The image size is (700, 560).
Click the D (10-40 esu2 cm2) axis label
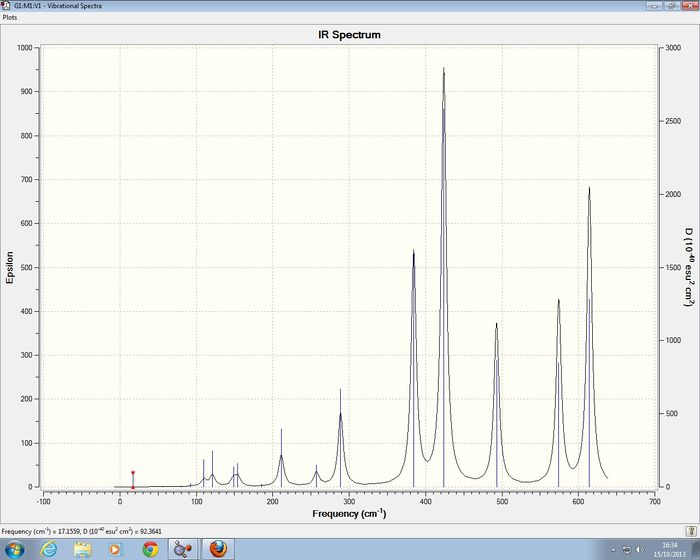point(690,267)
